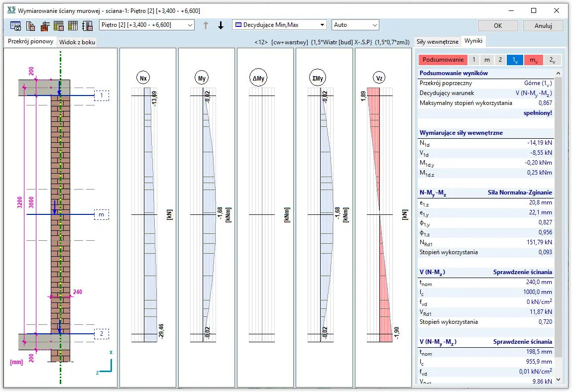The height and width of the screenshot is (392, 572).
Task: Select the section marker m on wall drawing
Action: coord(101,215)
